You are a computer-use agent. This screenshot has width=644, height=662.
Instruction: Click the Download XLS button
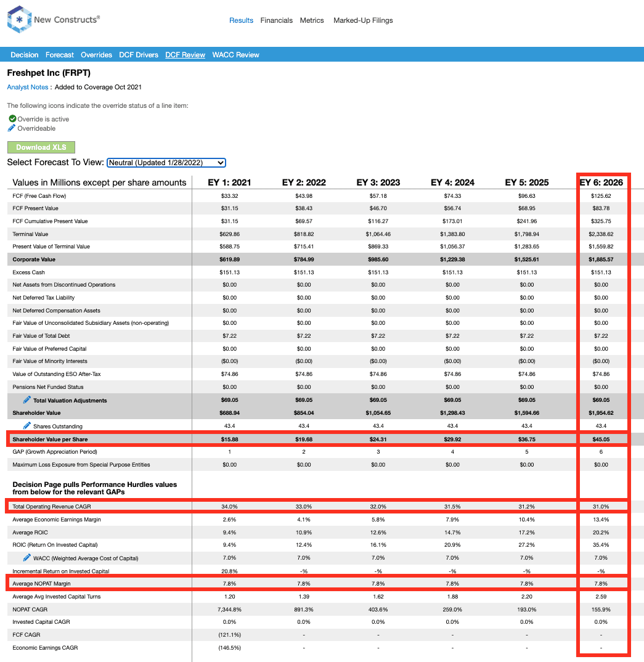(41, 147)
